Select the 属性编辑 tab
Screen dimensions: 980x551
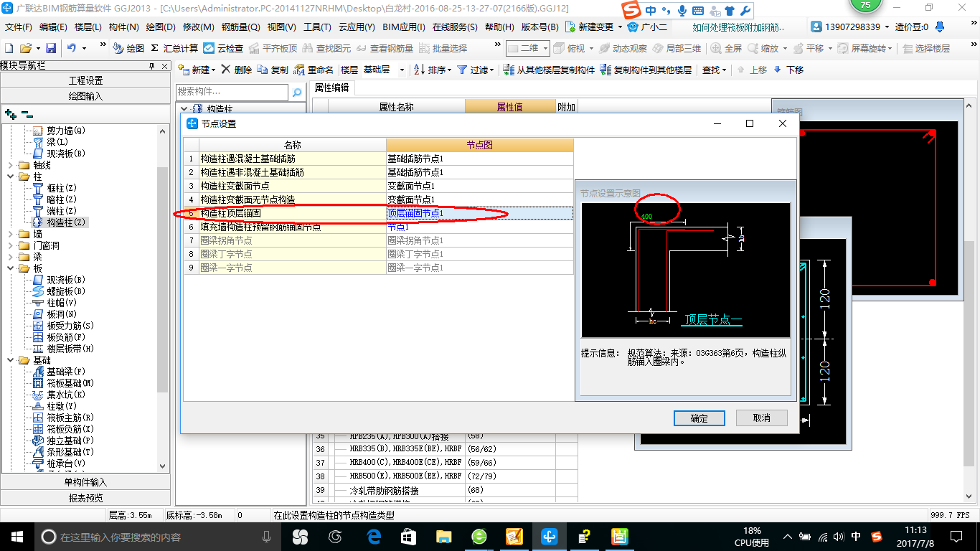point(332,88)
